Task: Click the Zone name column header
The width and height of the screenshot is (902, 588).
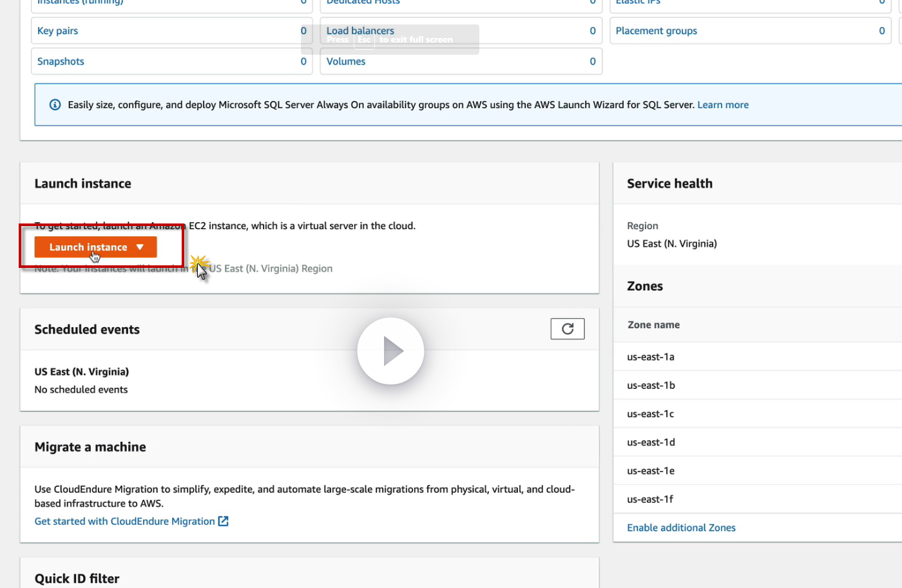Action: [653, 325]
